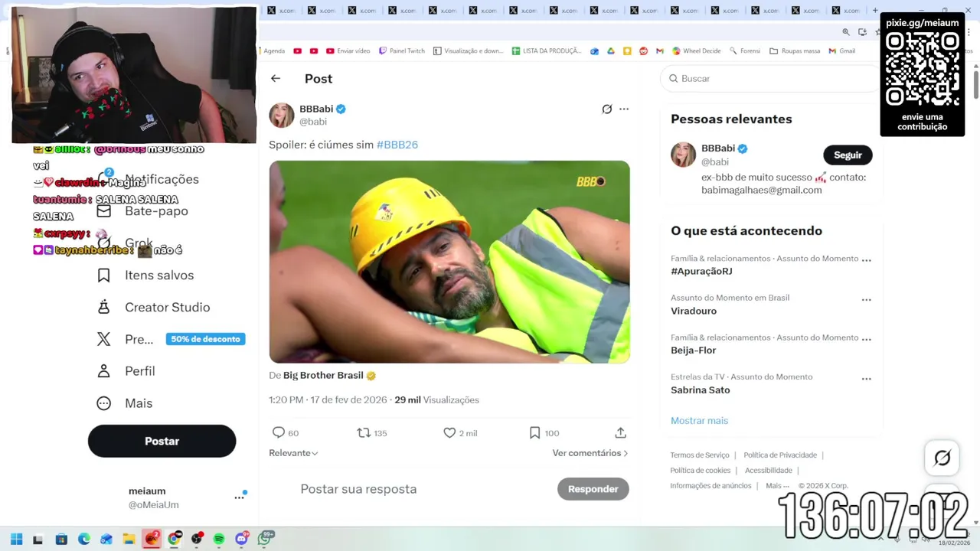The image size is (980, 551).
Task: Open the Painel Twitch bookmark
Action: (402, 51)
